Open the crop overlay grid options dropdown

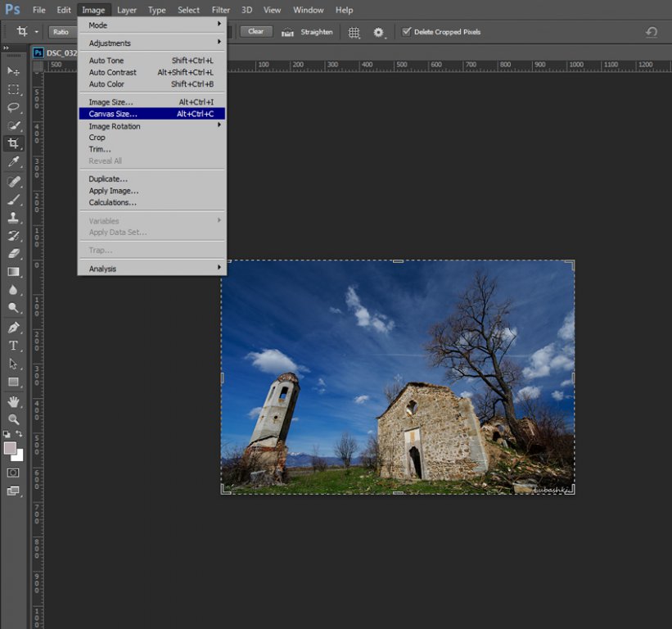(354, 32)
